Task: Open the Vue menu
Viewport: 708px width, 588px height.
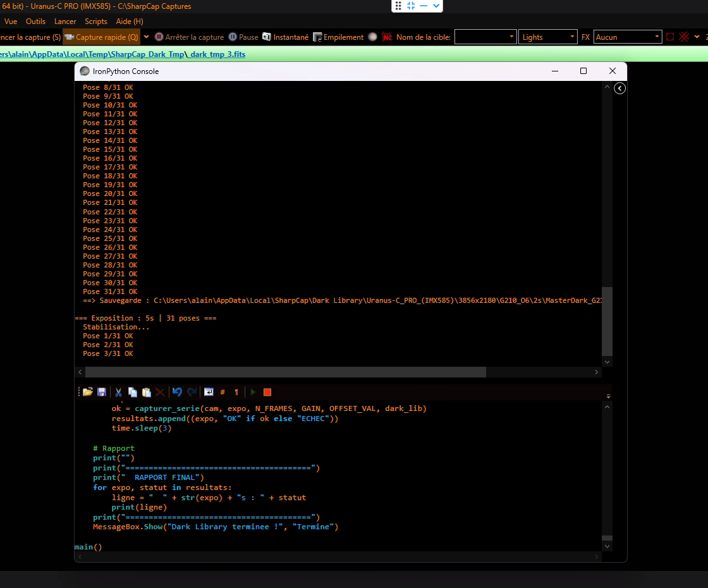Action: [10, 21]
